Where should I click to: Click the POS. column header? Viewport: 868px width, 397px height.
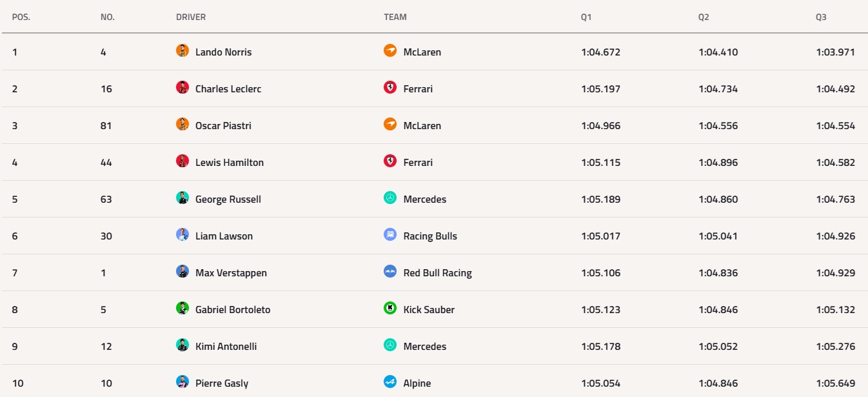pos(21,17)
